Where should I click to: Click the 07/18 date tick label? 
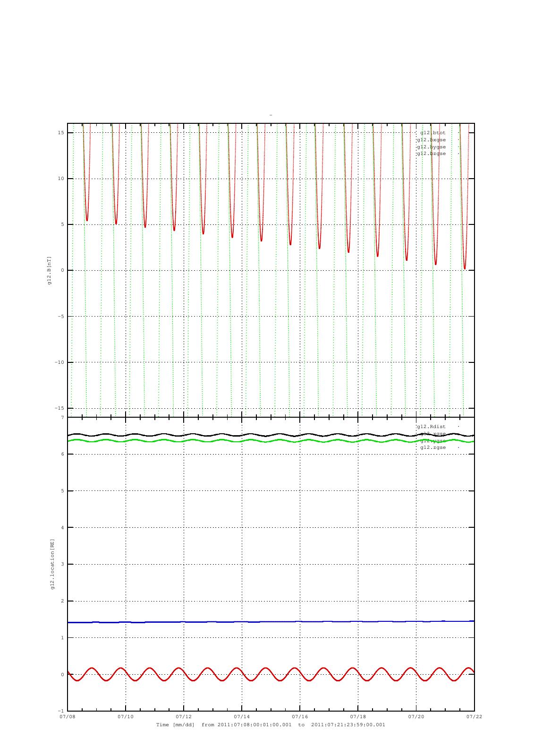click(358, 717)
